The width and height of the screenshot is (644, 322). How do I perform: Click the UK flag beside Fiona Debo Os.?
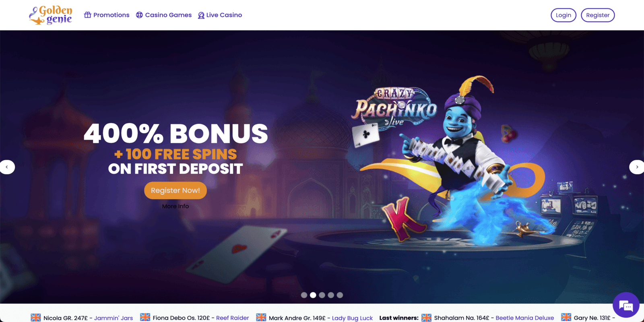coord(145,318)
